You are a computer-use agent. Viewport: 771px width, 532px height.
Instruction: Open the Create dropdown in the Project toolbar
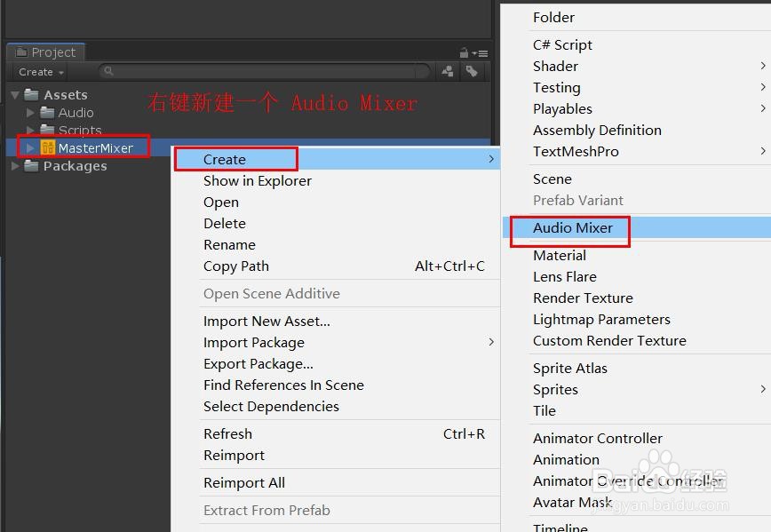41,72
